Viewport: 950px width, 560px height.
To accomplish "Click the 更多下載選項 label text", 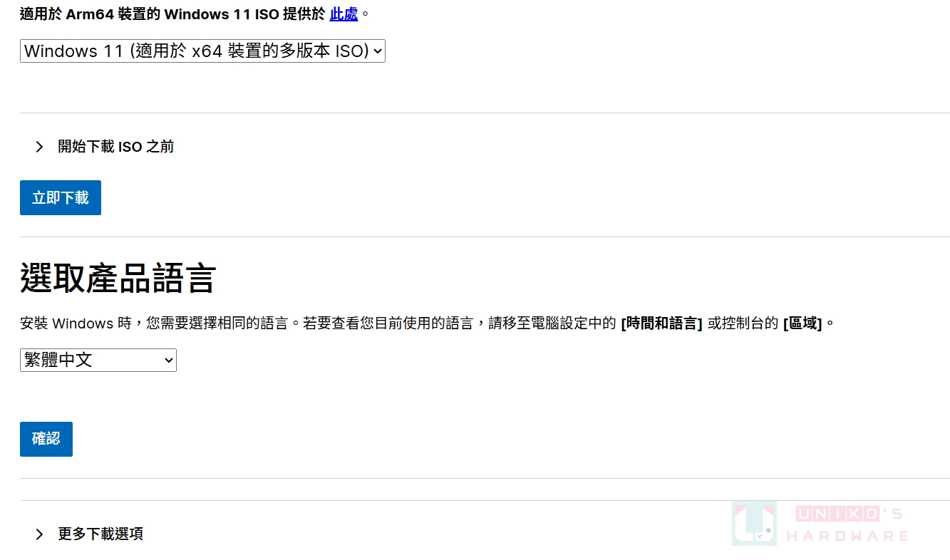I will coord(100,534).
